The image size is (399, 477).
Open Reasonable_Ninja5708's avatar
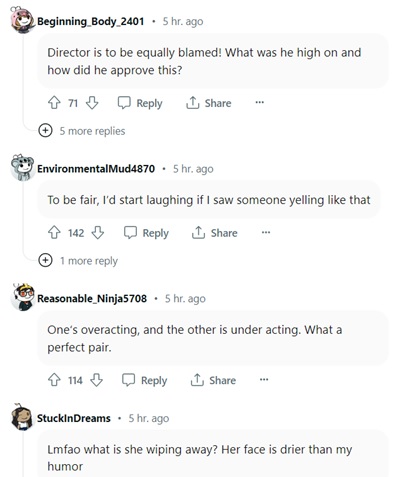coord(23,297)
